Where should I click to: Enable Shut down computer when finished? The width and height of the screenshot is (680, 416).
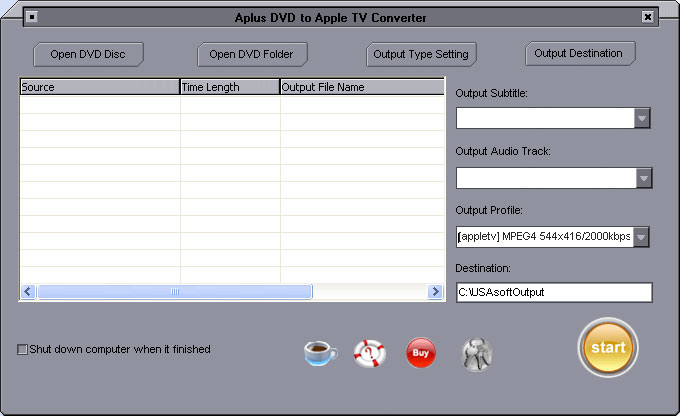pos(22,349)
